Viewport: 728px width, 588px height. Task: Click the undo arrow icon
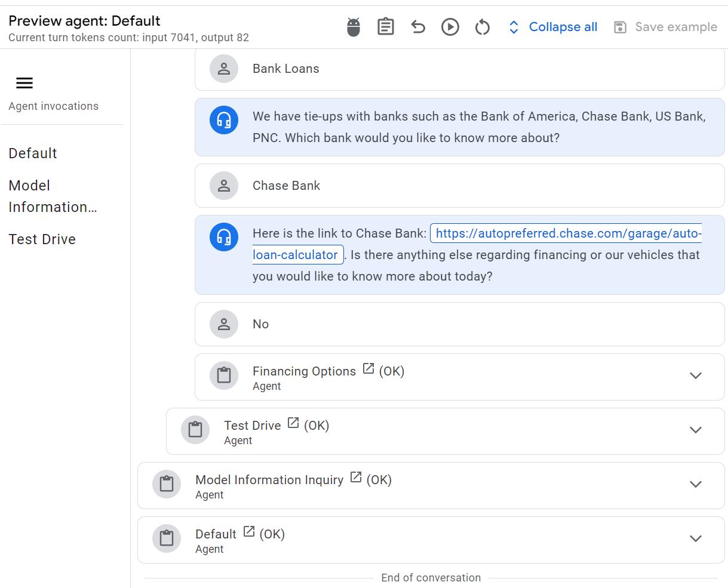(418, 27)
